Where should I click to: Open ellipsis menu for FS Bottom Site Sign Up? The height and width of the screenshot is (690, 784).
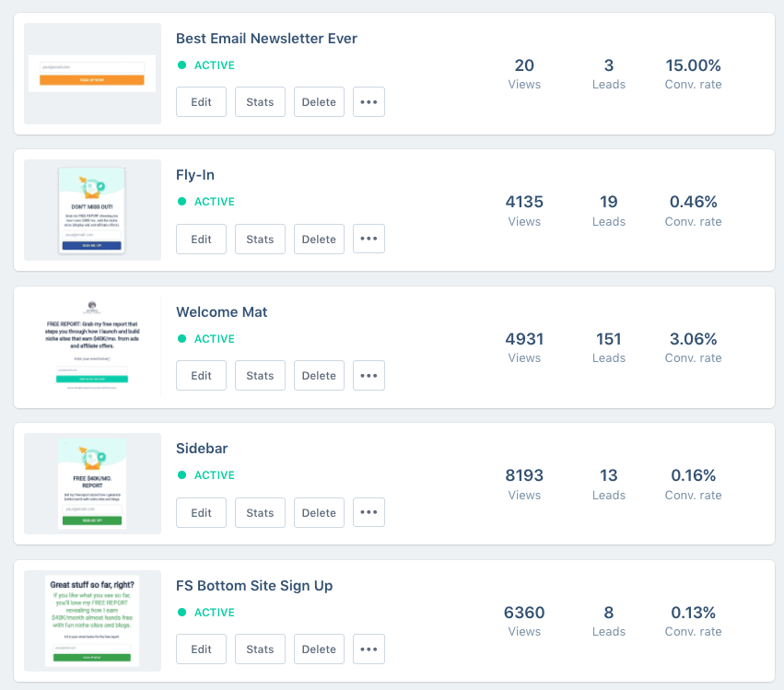coord(369,649)
